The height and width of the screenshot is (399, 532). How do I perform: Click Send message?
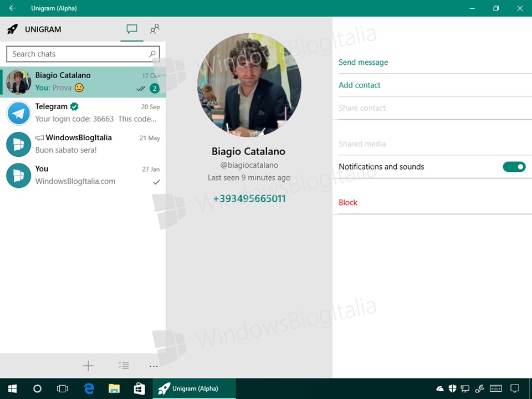pos(364,62)
